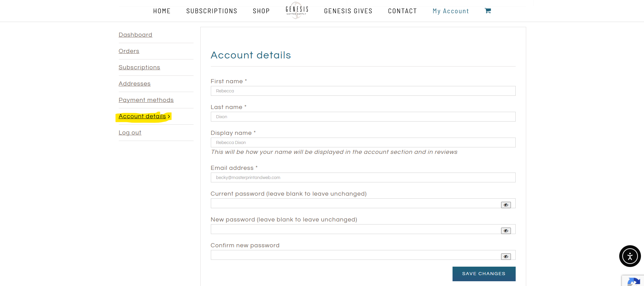Reveal the confirm new password entry

(x=506, y=256)
